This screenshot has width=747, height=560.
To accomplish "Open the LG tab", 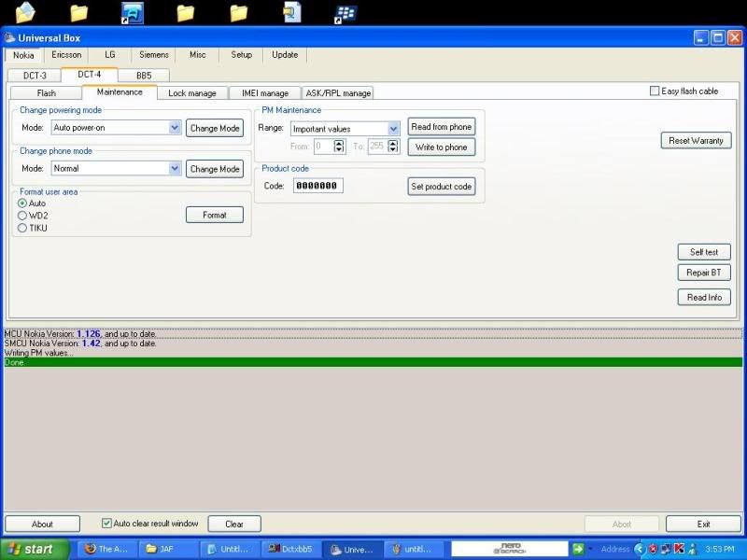I will [x=109, y=55].
